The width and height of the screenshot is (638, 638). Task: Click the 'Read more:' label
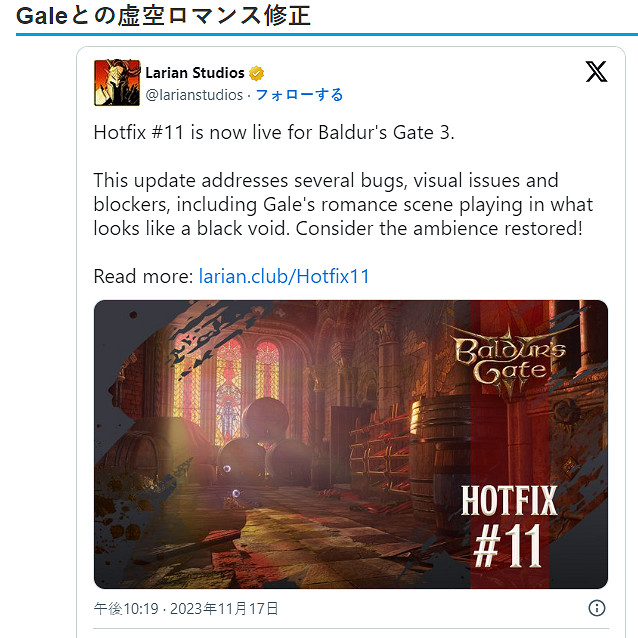(x=143, y=276)
